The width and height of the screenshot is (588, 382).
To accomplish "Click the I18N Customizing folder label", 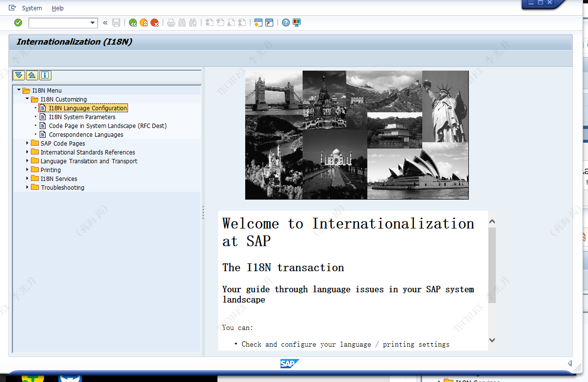I will tap(63, 100).
